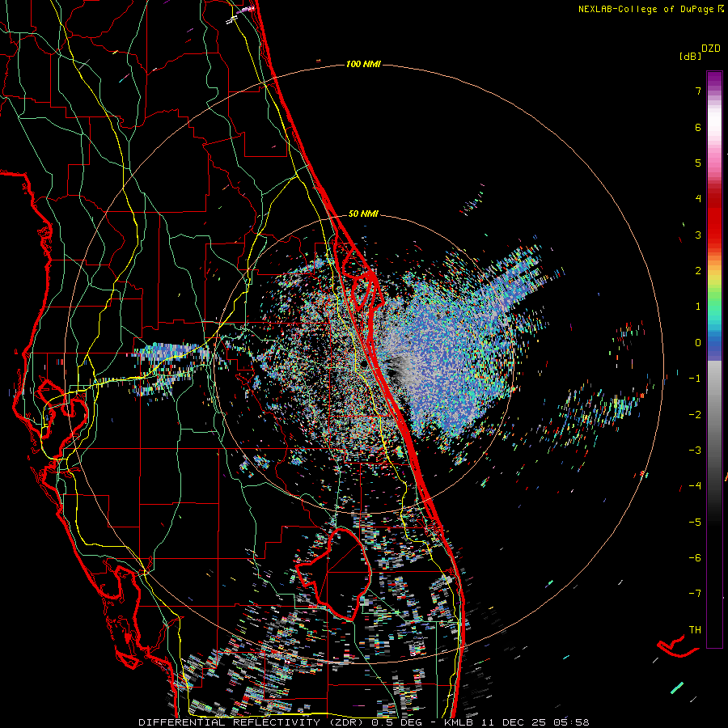The image size is (728, 728).
Task: Click the DZD product label above the color bar
Action: [711, 49]
